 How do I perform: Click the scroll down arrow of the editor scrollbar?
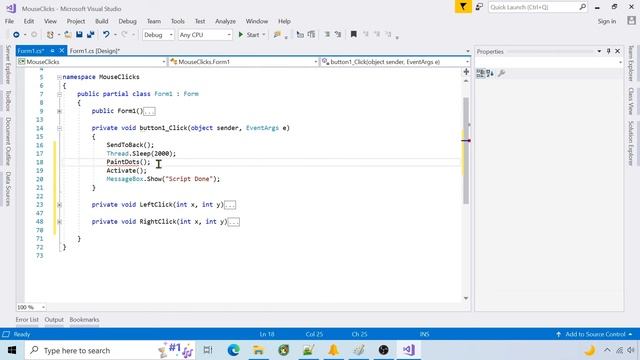[x=466, y=298]
